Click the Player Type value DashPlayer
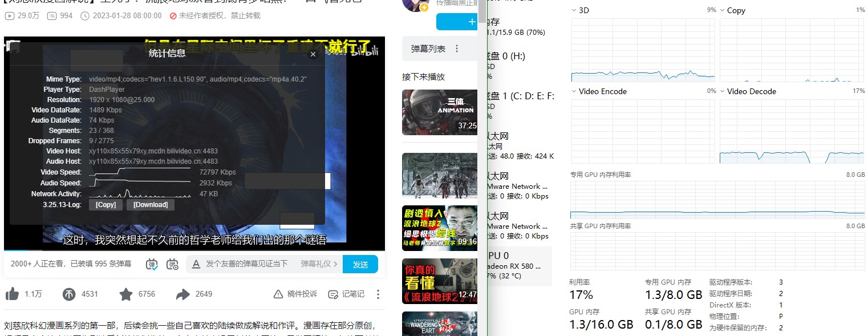 tap(107, 90)
